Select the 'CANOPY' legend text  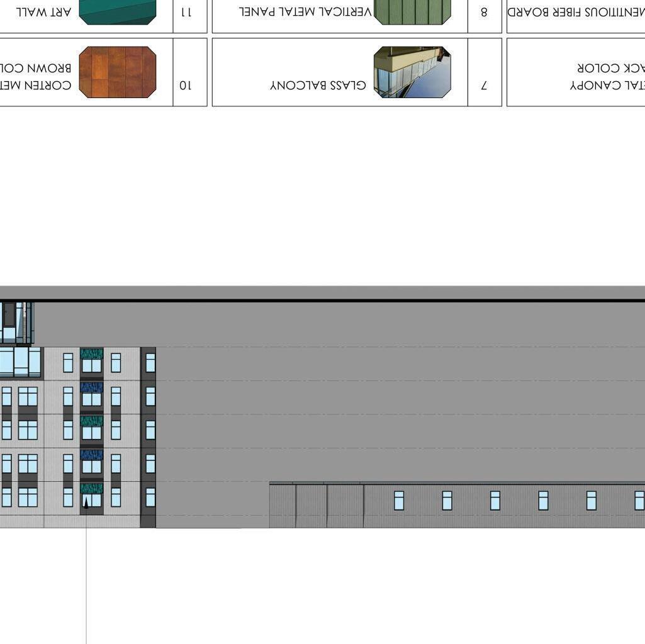coord(596,85)
